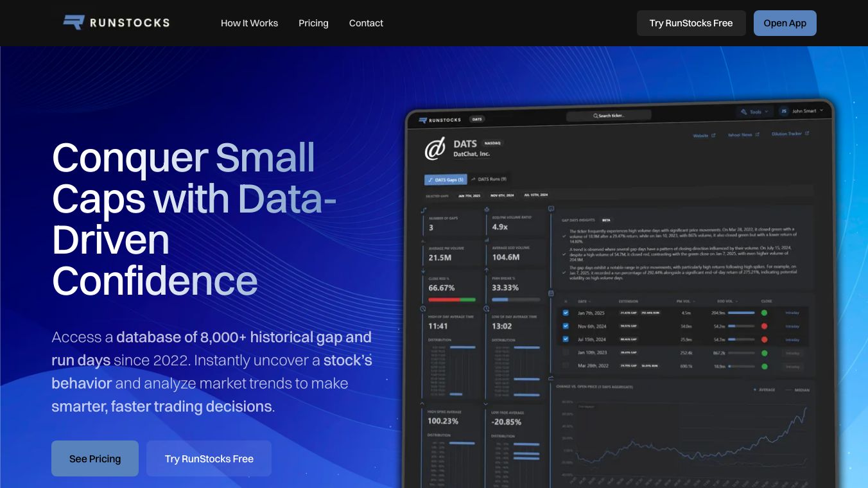Viewport: 868px width, 488px height.
Task: Click the wrench icon beside Tools
Action: [743, 112]
